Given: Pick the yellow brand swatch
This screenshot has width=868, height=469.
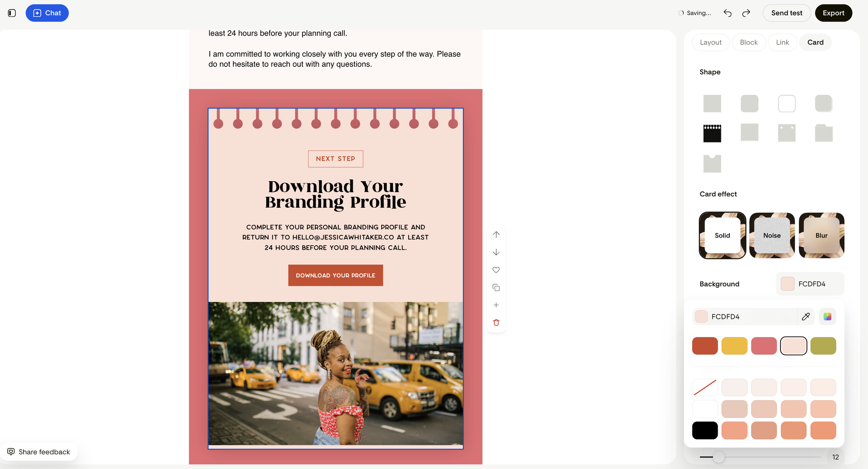Looking at the screenshot, I should [x=734, y=346].
